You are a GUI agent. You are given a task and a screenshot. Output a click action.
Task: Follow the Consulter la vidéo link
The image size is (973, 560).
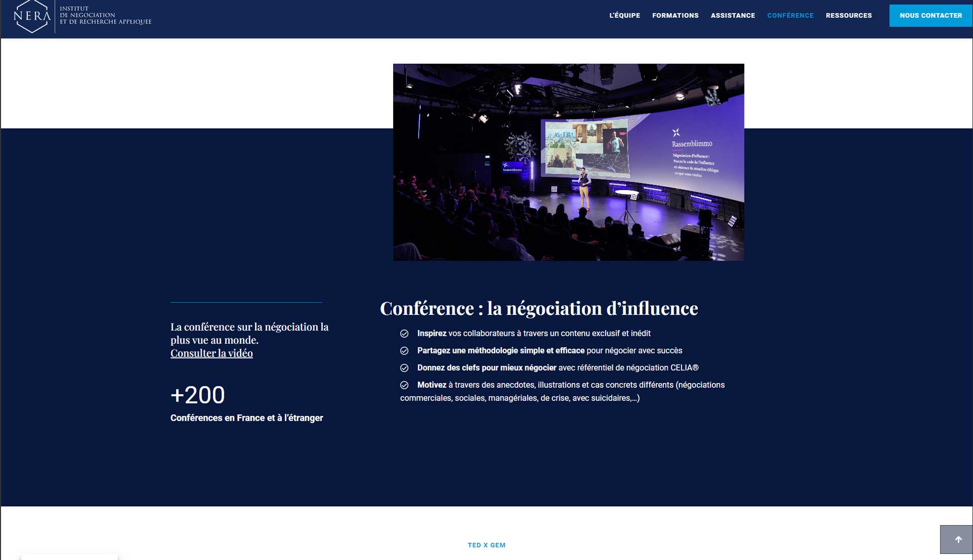pyautogui.click(x=211, y=353)
